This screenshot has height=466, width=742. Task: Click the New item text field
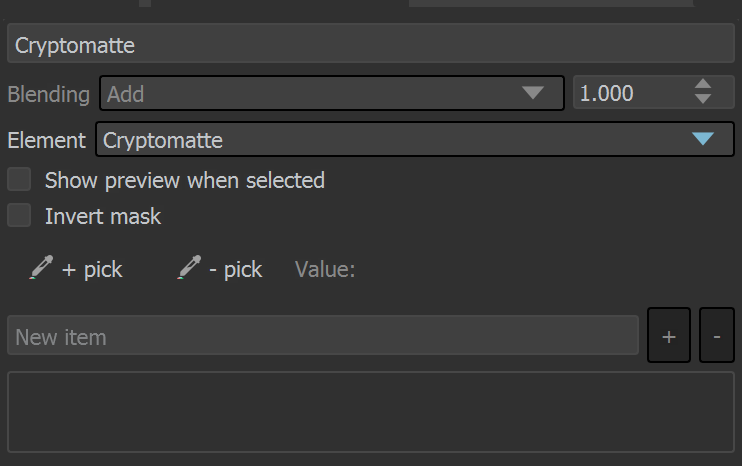click(x=323, y=335)
